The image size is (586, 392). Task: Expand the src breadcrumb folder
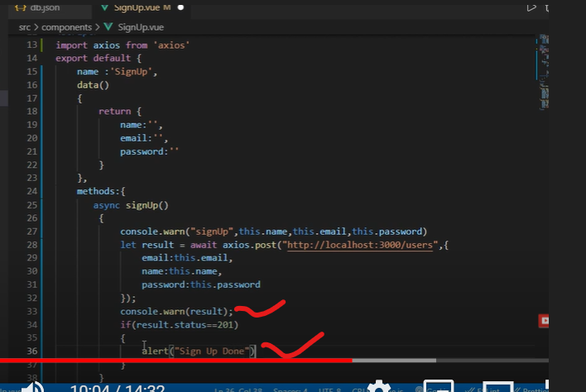(x=25, y=26)
